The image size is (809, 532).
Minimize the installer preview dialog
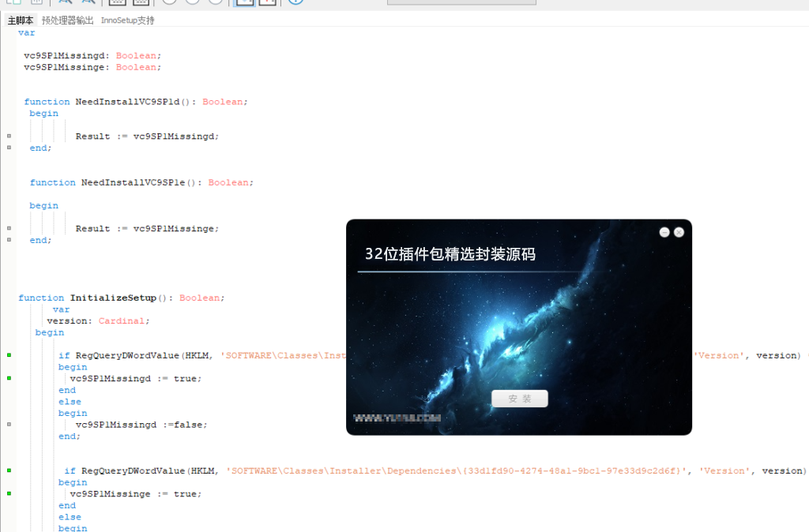coord(664,232)
